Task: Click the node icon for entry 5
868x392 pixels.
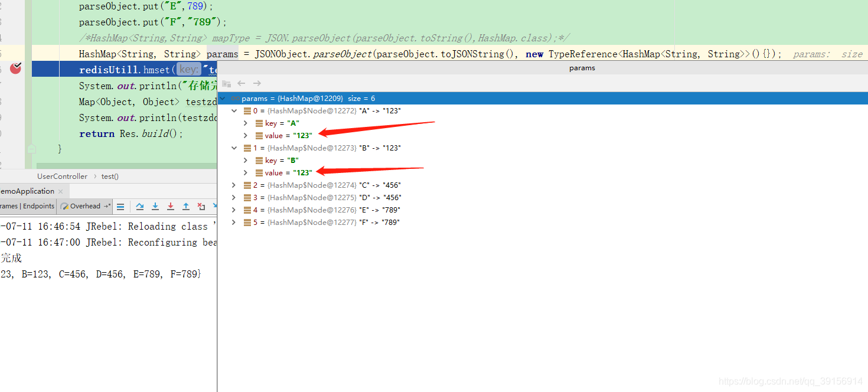Action: tap(247, 223)
